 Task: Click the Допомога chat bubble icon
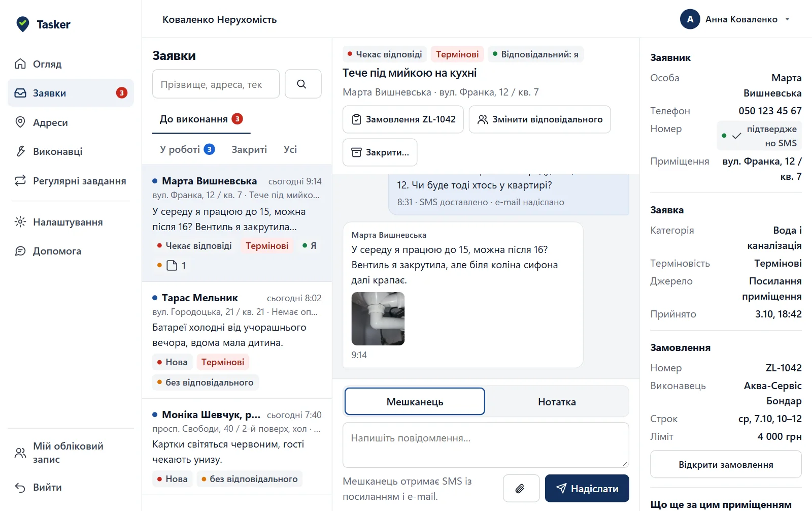point(20,251)
